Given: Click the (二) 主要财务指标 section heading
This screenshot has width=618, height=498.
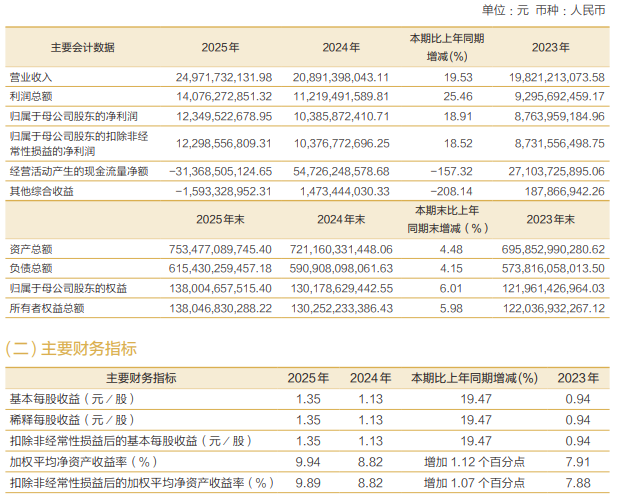Looking at the screenshot, I should 71,349.
